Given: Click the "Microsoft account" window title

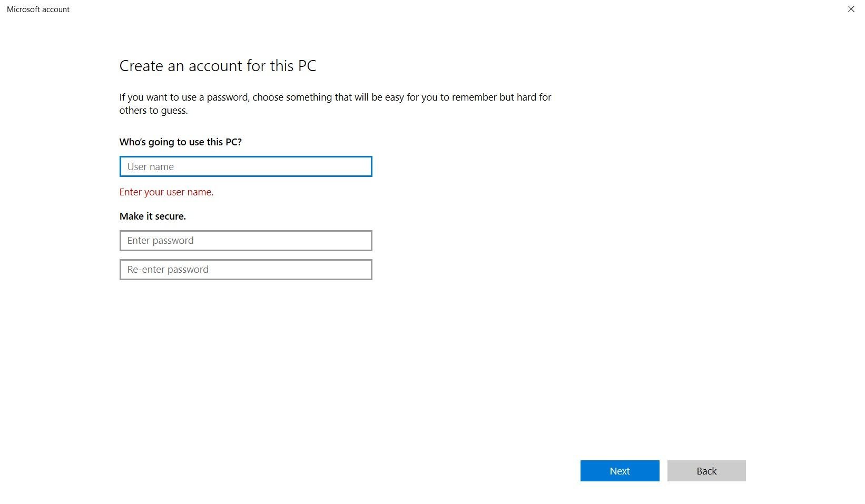Looking at the screenshot, I should [x=38, y=9].
